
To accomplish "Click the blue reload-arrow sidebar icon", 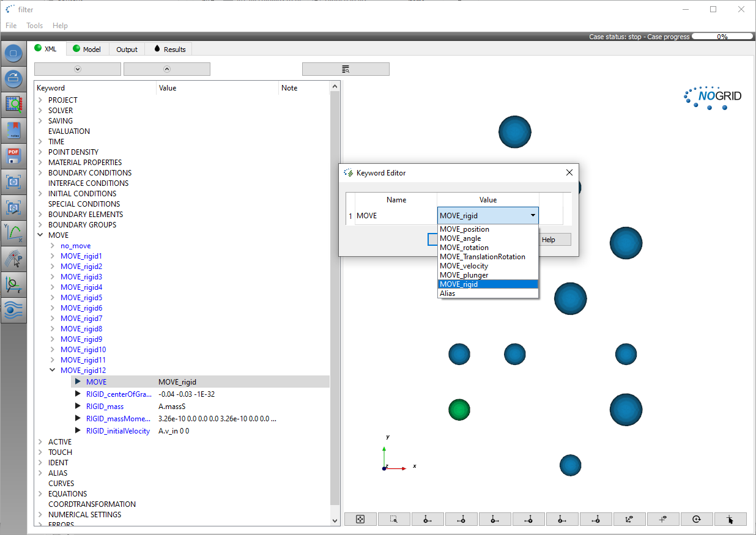I will (x=13, y=79).
